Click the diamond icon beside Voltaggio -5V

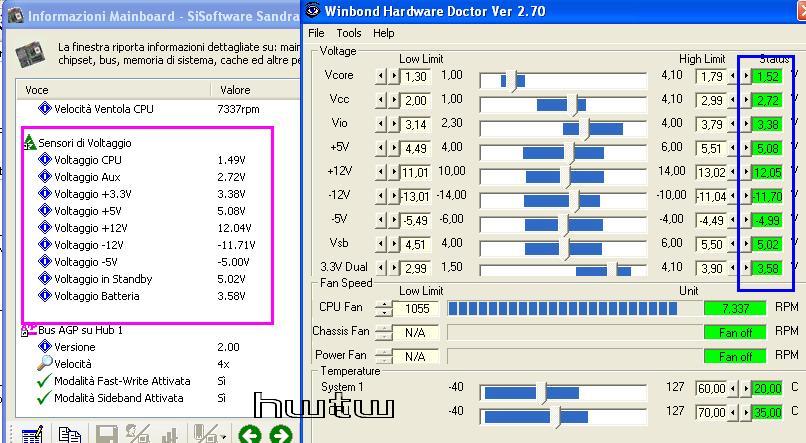45,261
